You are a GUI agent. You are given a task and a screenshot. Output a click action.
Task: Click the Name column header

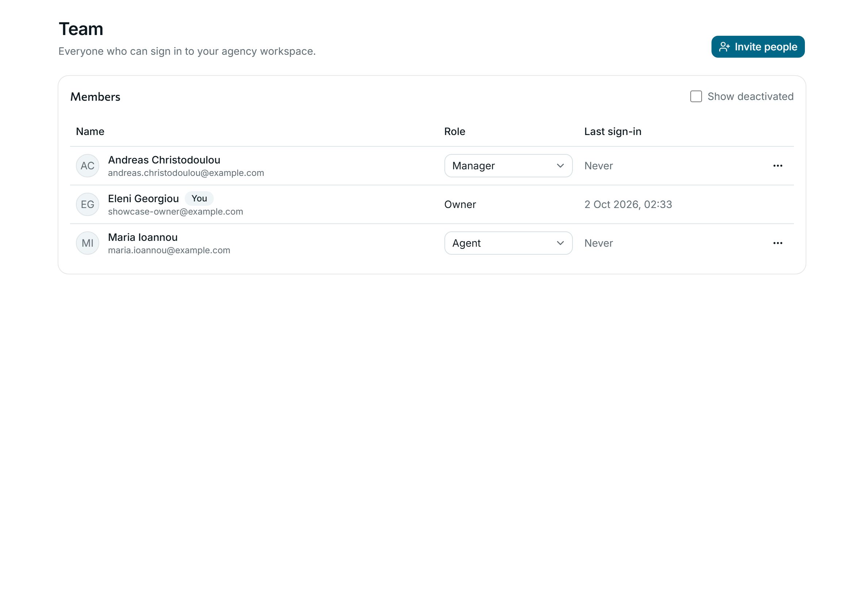90,131
